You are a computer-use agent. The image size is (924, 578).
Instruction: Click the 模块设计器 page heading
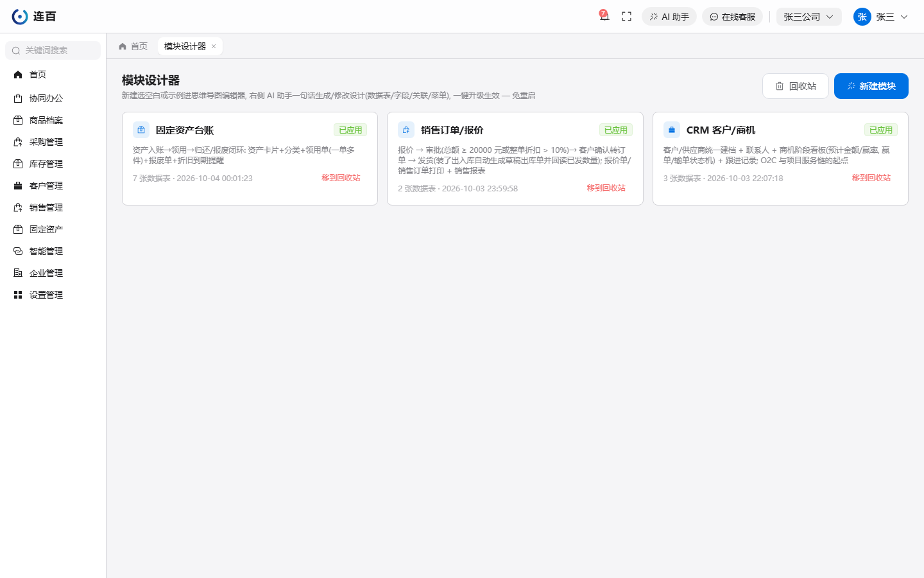coord(151,80)
